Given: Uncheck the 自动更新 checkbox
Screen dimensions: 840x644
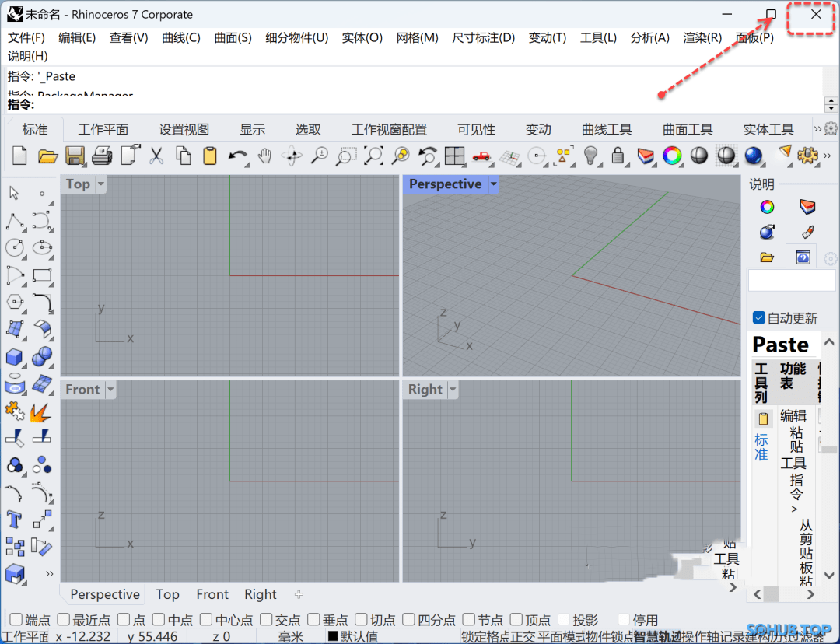Looking at the screenshot, I should (759, 318).
